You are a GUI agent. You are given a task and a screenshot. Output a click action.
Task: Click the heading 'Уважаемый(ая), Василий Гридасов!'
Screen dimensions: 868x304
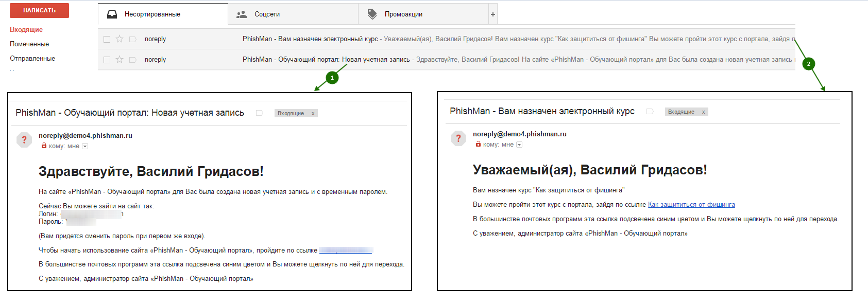tap(590, 170)
